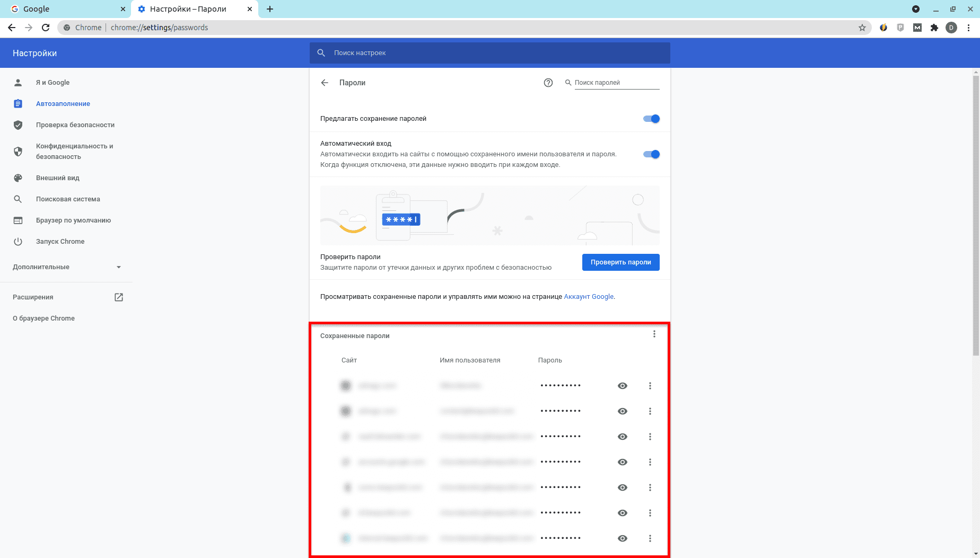Focus the Поиск настроек search field
The image size is (980, 558).
pyautogui.click(x=490, y=53)
